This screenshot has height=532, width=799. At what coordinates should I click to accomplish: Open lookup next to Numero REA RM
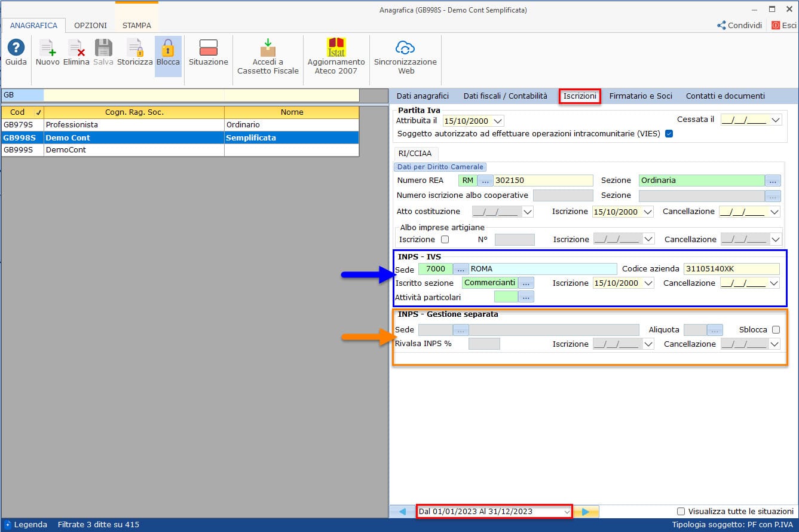(485, 181)
